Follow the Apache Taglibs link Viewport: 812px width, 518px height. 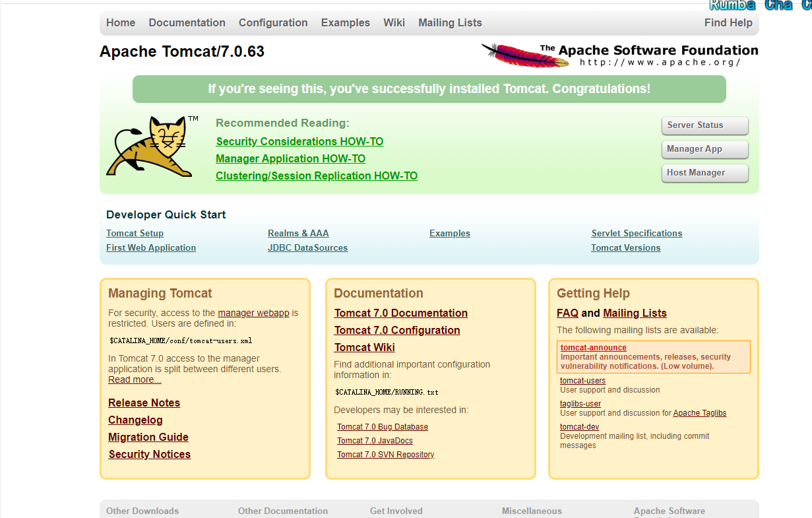pos(699,413)
